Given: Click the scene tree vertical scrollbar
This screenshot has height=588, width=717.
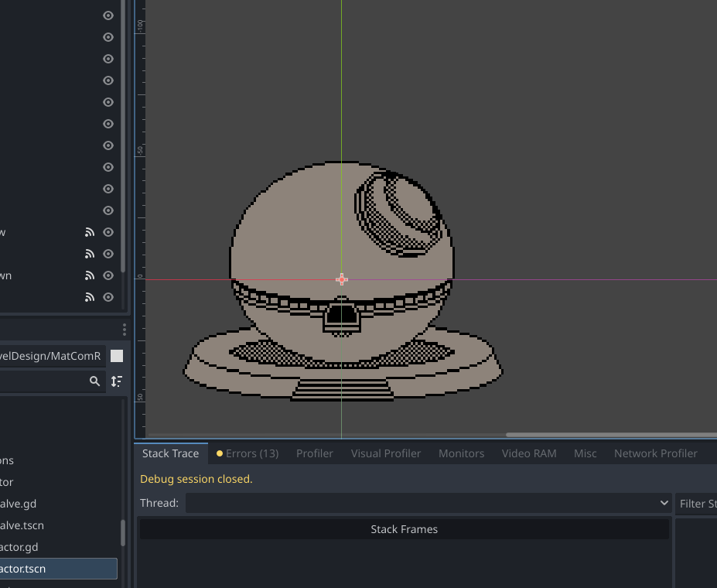Looking at the screenshot, I should pyautogui.click(x=123, y=136).
